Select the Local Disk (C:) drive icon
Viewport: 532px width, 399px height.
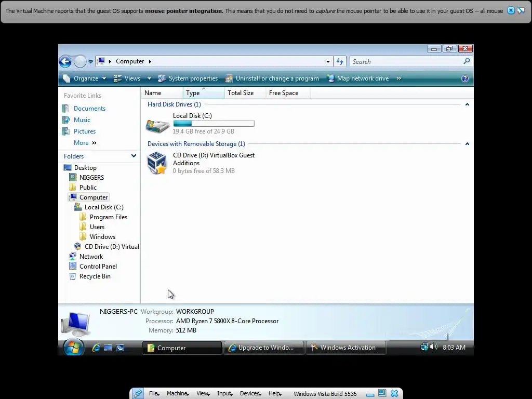(157, 126)
